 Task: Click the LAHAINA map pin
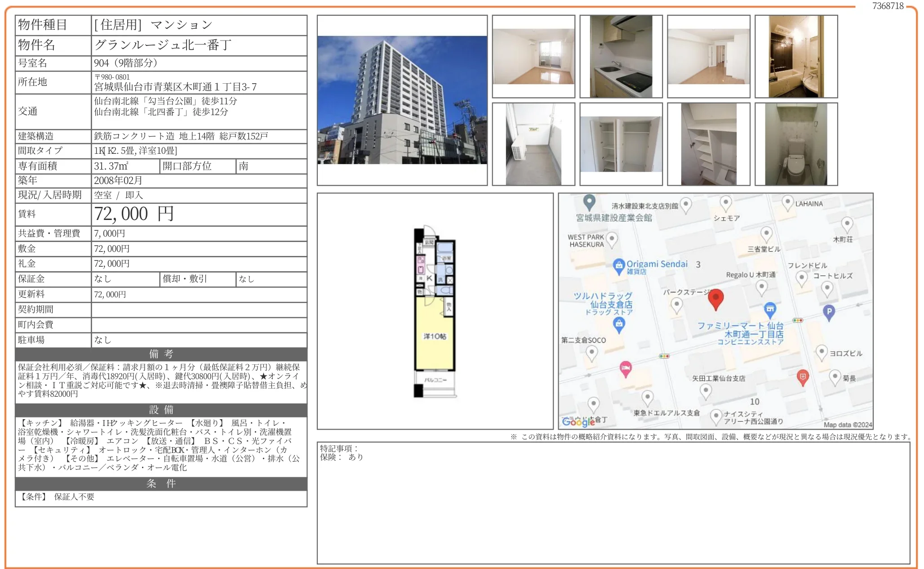tap(787, 202)
